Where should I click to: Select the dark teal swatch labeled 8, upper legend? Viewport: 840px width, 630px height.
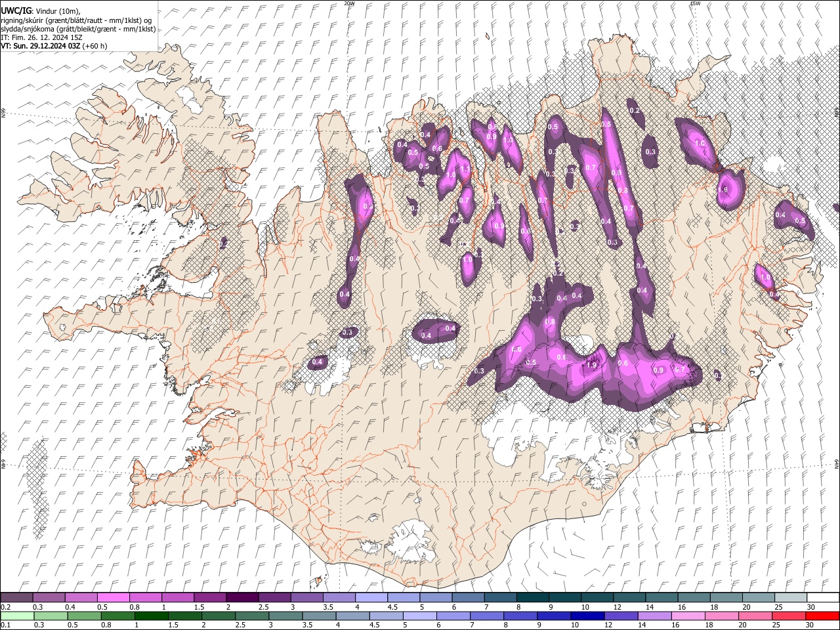[532, 597]
